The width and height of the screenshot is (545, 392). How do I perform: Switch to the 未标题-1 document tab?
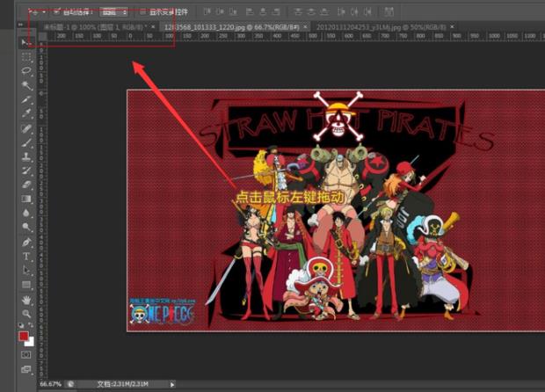click(95, 27)
